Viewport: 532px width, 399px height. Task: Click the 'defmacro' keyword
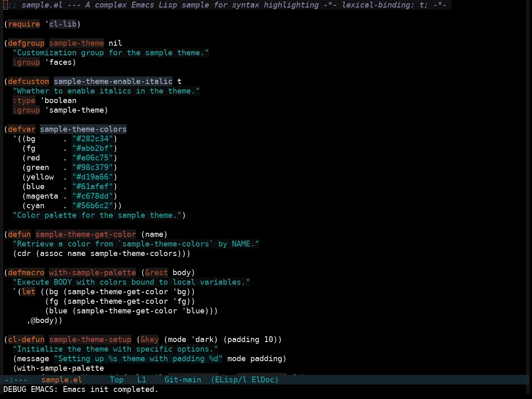pyautogui.click(x=26, y=273)
